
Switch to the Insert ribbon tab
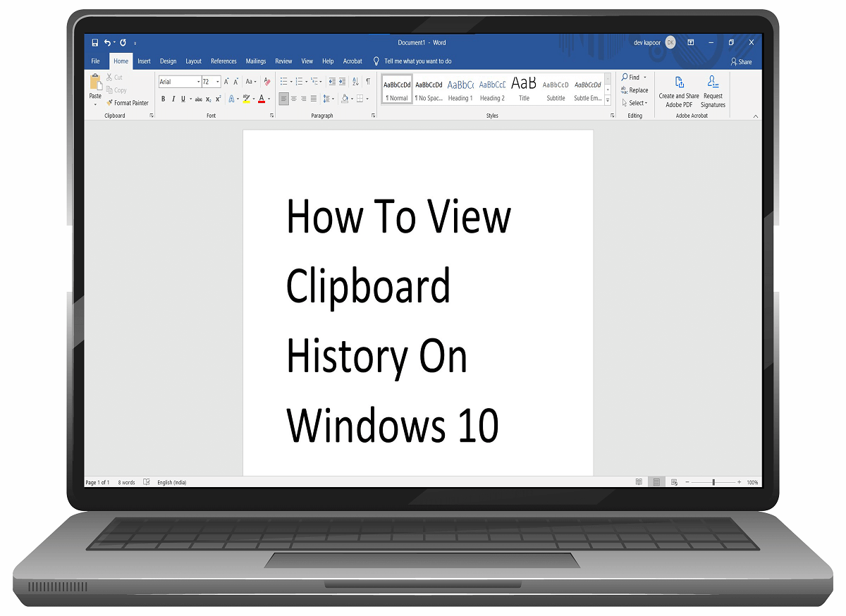pyautogui.click(x=144, y=61)
